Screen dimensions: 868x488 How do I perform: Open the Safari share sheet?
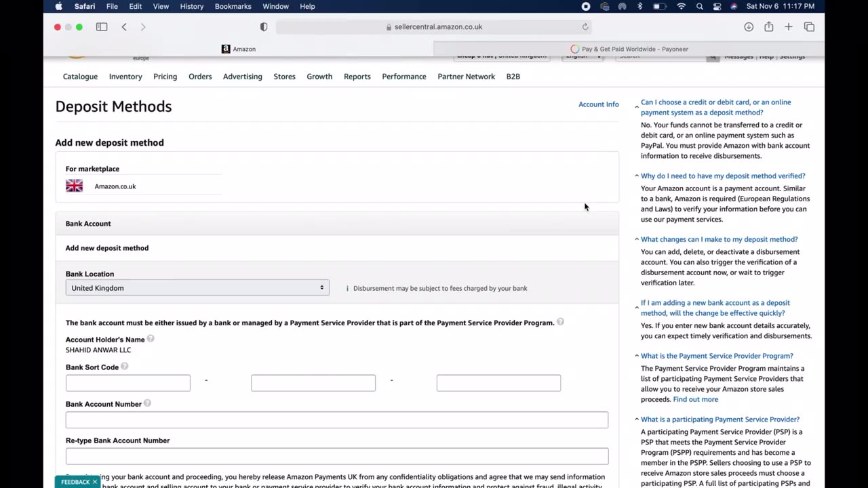point(768,26)
